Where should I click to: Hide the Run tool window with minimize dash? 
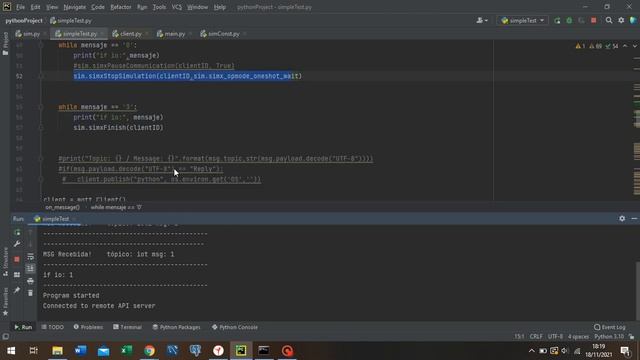click(634, 219)
